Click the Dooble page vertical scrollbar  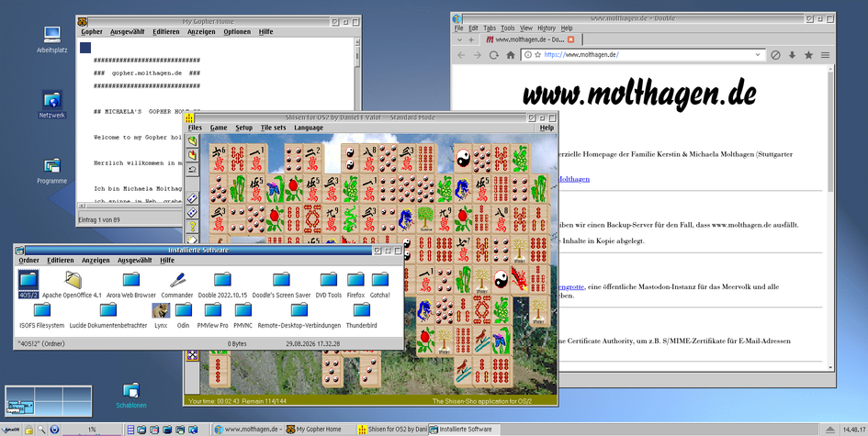[x=830, y=218]
